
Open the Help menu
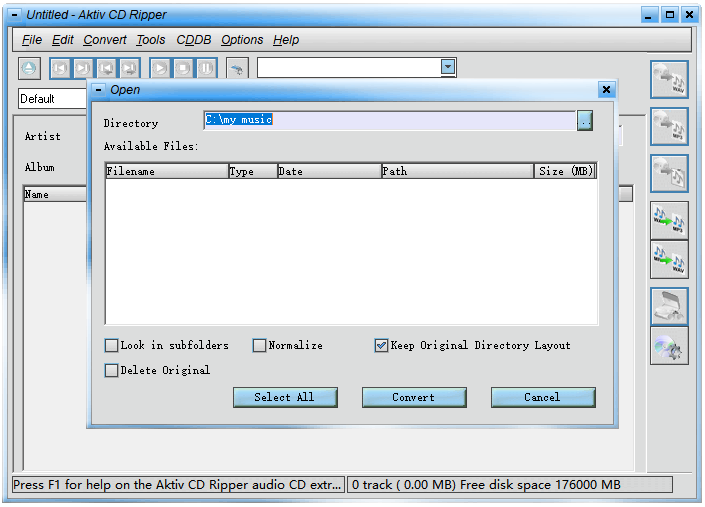coord(286,40)
